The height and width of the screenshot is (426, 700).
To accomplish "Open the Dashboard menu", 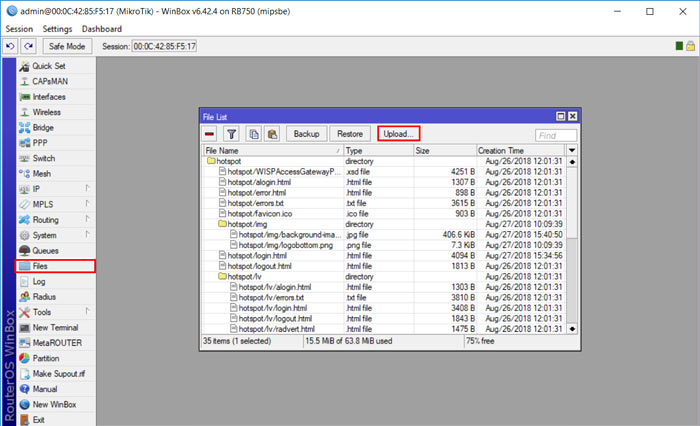I will pos(101,29).
